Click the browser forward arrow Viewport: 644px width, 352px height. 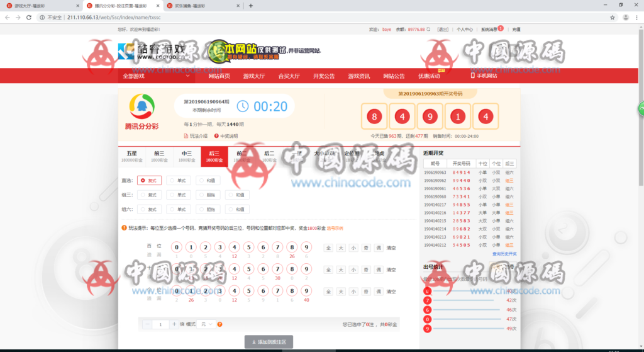(18, 17)
